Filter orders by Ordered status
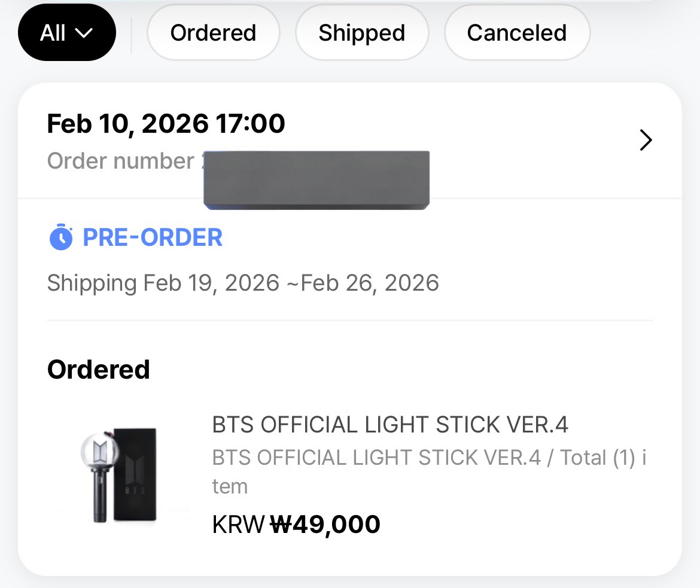The image size is (700, 588). [x=214, y=32]
